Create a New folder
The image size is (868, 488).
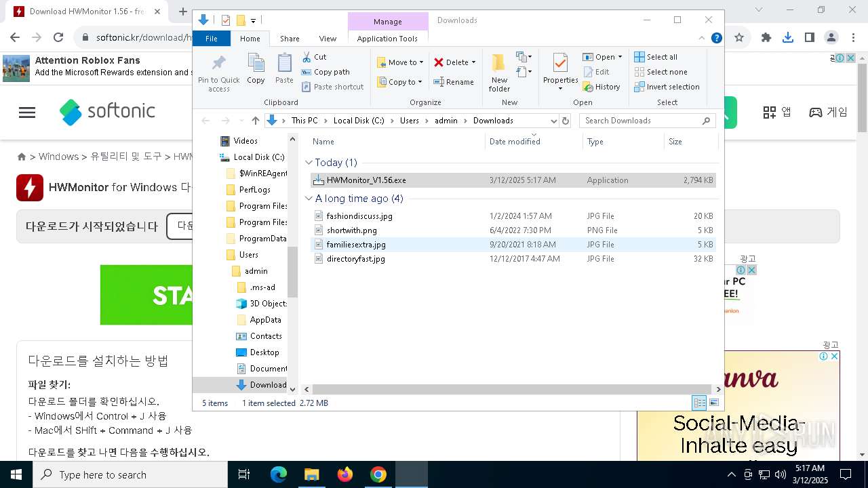499,73
